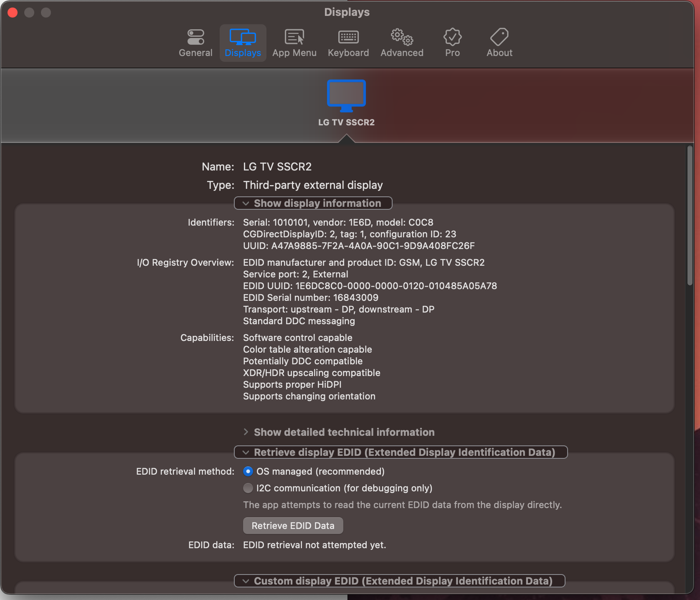
Task: Close the Displays window with the red button
Action: (x=13, y=13)
